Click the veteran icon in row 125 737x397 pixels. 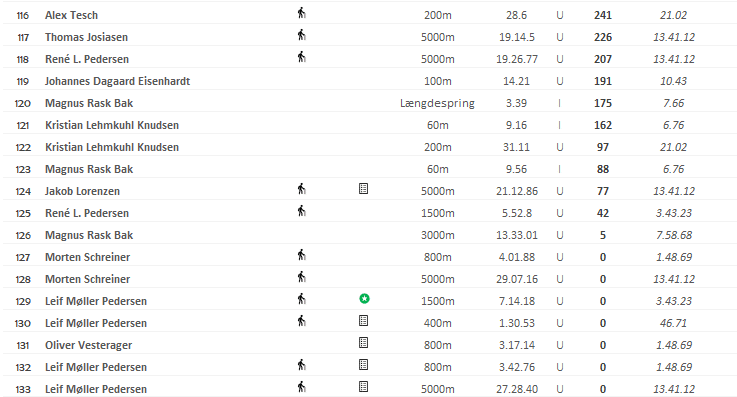pyautogui.click(x=302, y=211)
